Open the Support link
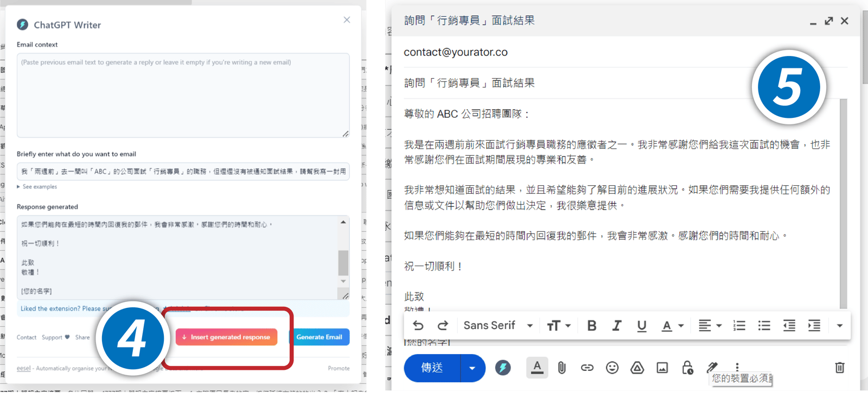This screenshot has width=868, height=410. pos(55,337)
